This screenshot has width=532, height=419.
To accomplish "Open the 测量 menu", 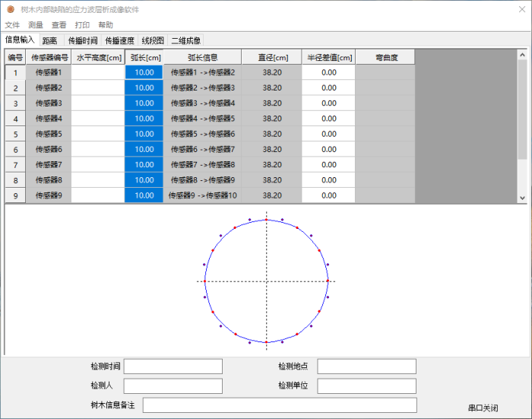I will pyautogui.click(x=35, y=25).
